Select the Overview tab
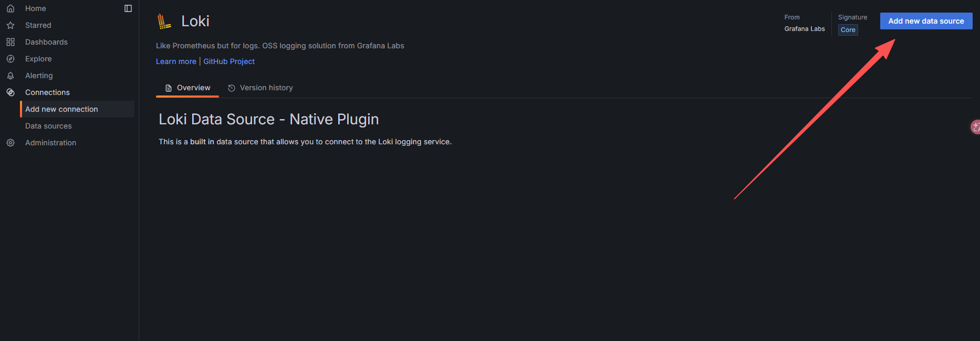The width and height of the screenshot is (980, 341). pos(187,88)
